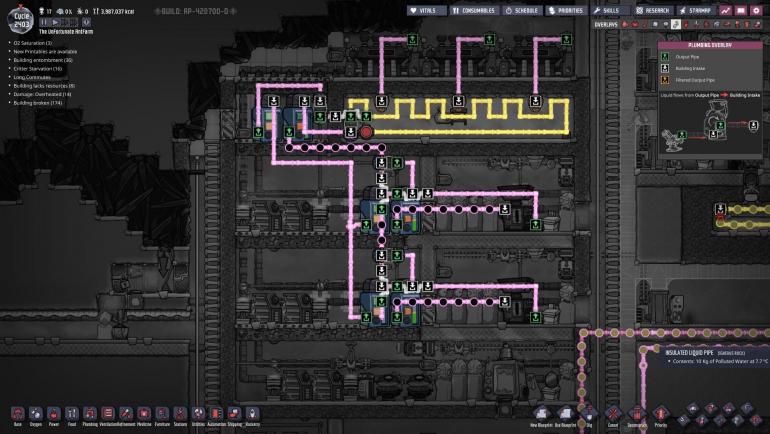770x434 pixels.
Task: Click the Building lacks resources notification
Action: click(x=44, y=86)
